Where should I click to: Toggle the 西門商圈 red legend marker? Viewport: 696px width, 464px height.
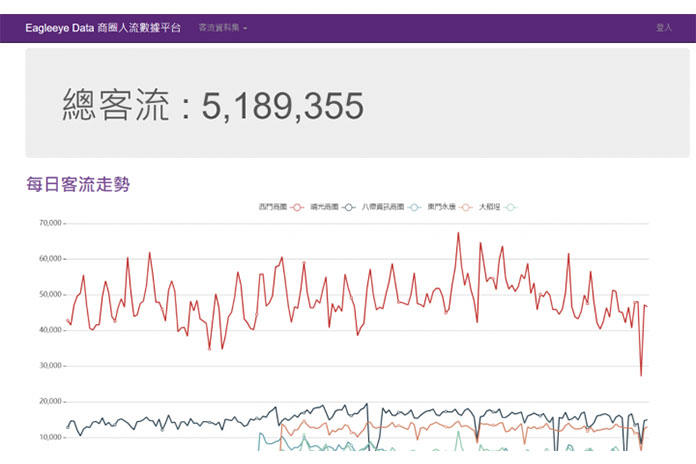click(x=297, y=207)
